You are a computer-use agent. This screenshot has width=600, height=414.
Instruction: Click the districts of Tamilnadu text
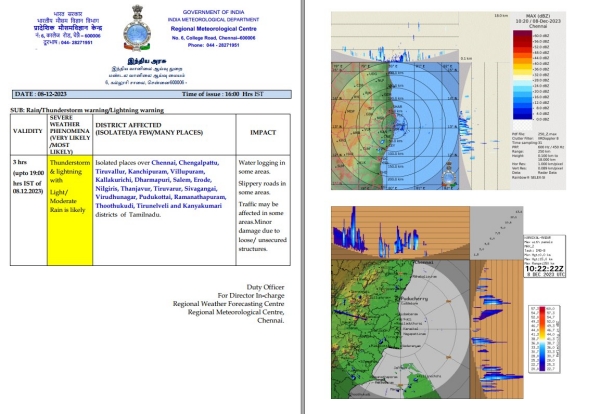click(x=128, y=215)
